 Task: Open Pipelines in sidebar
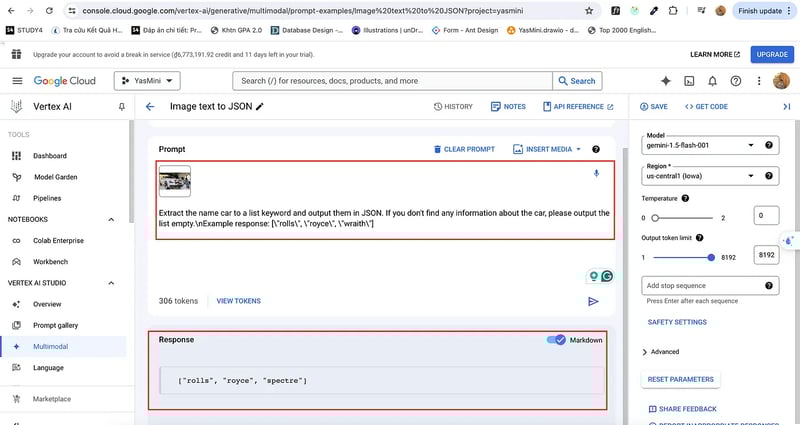point(47,198)
